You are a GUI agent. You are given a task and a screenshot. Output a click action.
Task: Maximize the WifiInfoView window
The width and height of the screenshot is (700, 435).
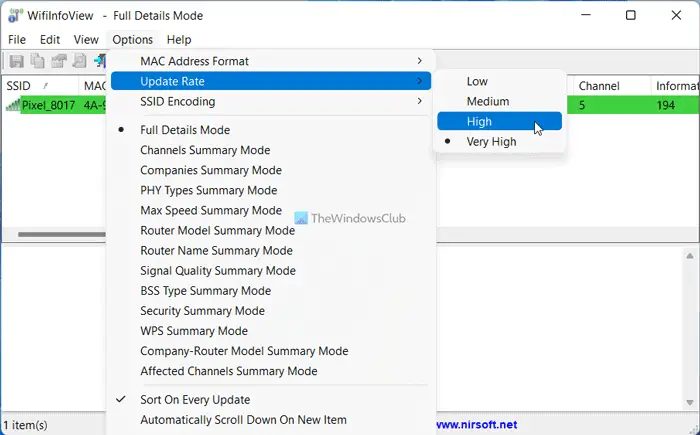(x=630, y=15)
